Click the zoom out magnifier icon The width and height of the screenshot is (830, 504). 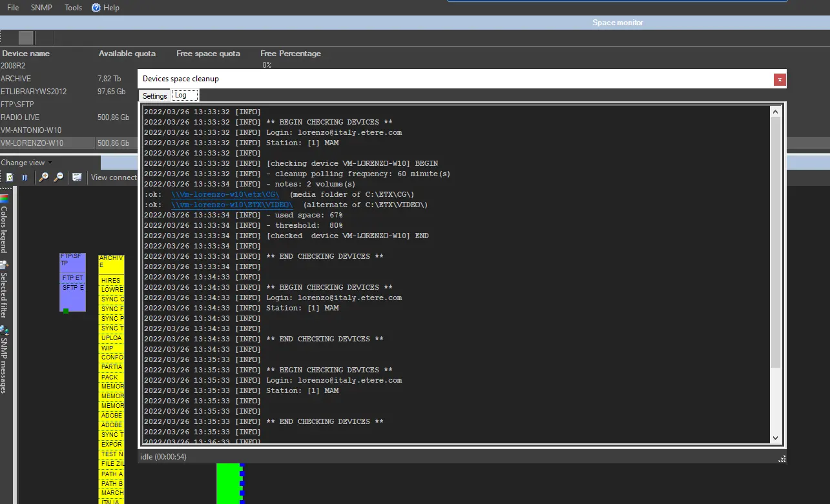58,177
